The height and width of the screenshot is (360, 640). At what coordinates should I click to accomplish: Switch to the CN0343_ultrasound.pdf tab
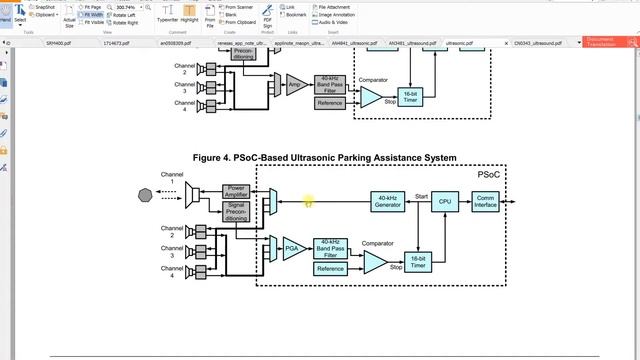pos(538,43)
